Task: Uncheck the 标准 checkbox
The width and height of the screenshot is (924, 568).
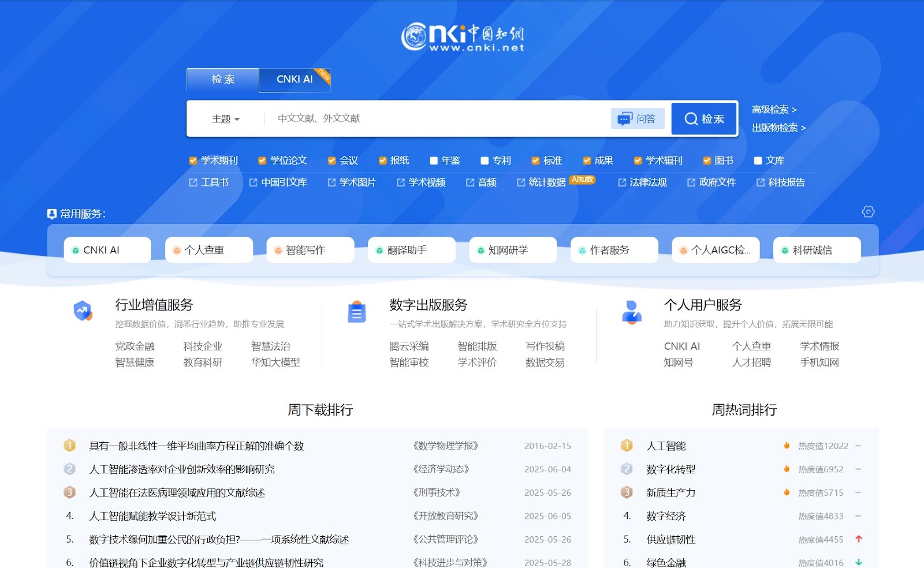Action: coord(535,160)
